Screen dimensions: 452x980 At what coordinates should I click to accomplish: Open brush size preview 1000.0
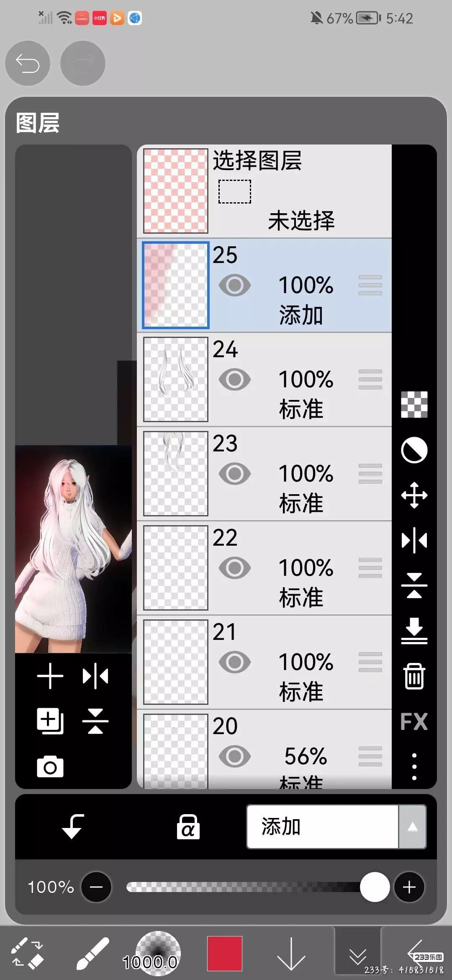click(158, 953)
